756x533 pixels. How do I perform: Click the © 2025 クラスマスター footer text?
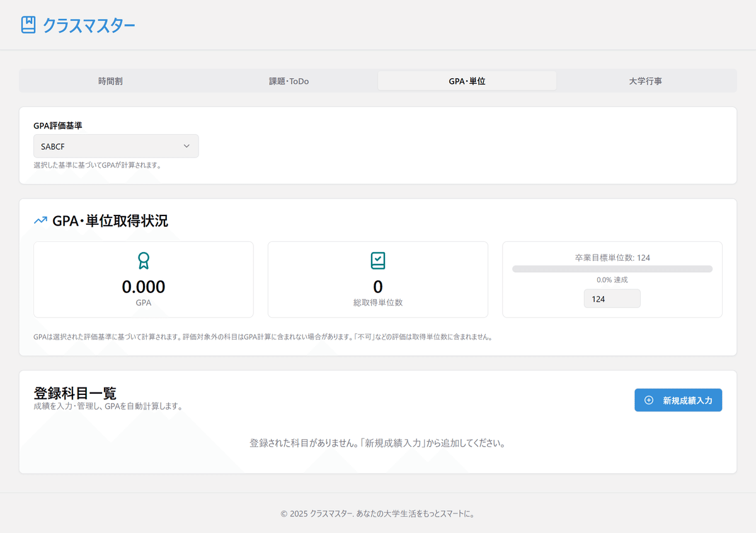pyautogui.click(x=378, y=513)
